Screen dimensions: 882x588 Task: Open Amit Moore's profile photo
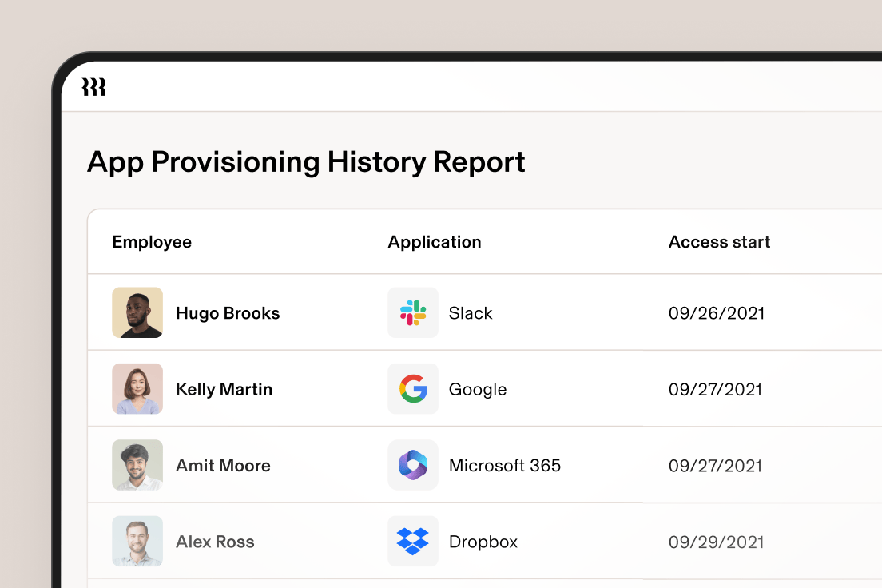tap(137, 465)
